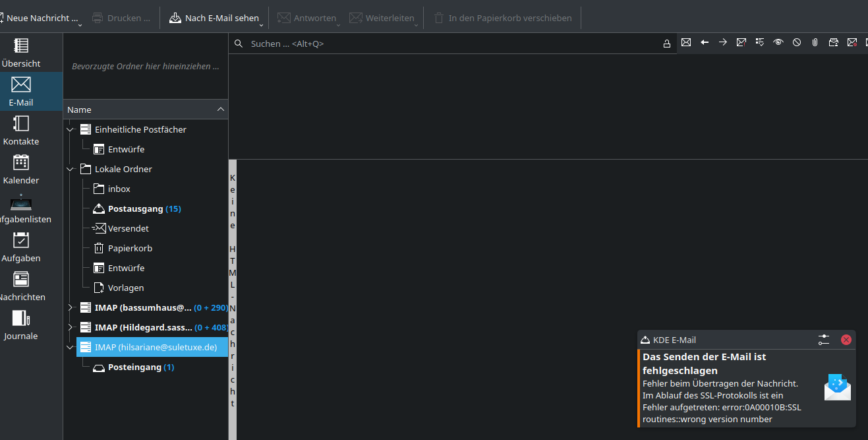This screenshot has height=440, width=868.
Task: Open Neue Nachricht dropdown arrow
Action: 80,24
